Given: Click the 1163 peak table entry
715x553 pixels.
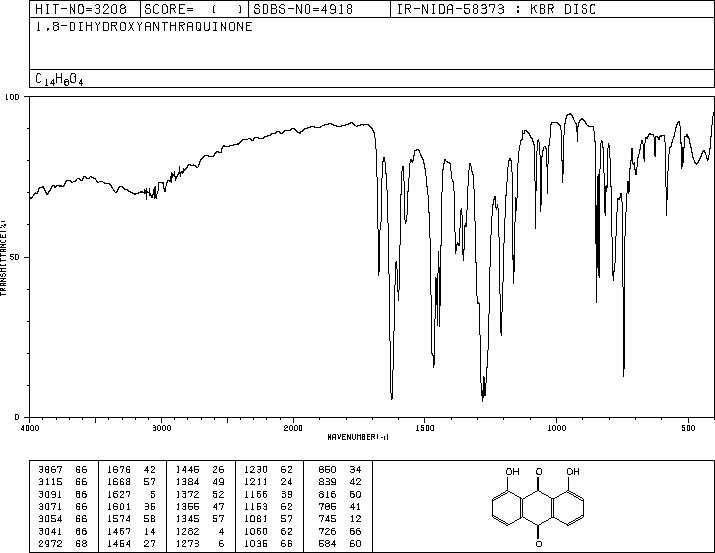Looking at the screenshot, I should pyautogui.click(x=268, y=506).
